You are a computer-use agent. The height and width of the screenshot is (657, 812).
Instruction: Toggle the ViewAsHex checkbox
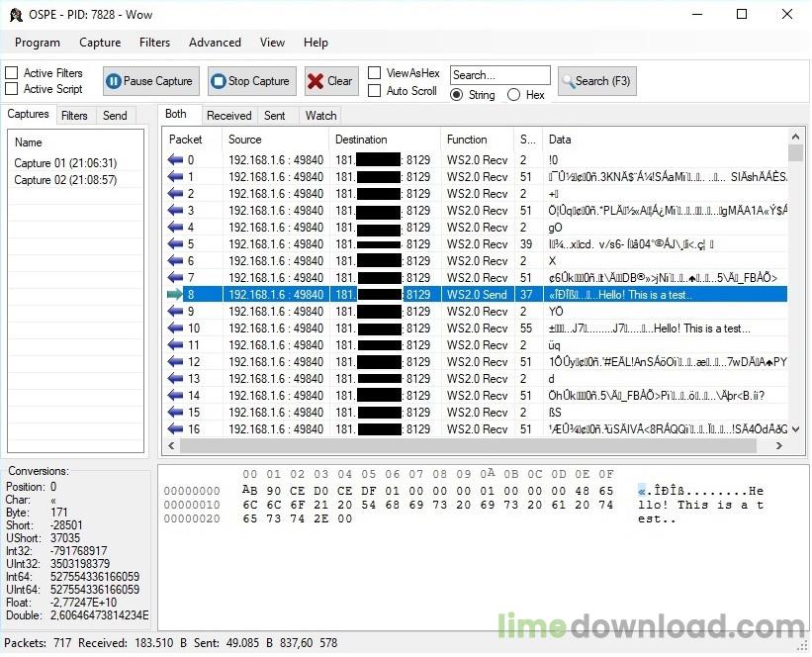374,73
